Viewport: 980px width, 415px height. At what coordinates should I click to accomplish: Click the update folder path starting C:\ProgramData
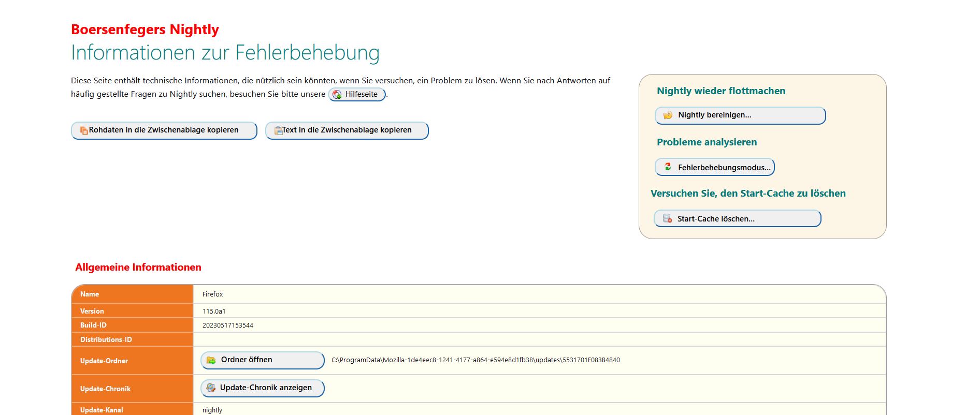[x=475, y=360]
